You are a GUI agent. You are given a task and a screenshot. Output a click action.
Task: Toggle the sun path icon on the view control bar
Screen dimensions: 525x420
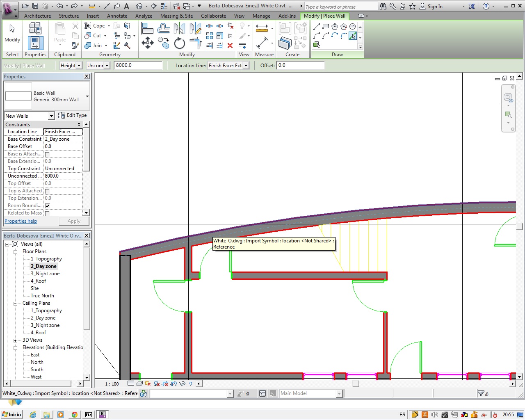pyautogui.click(x=147, y=383)
